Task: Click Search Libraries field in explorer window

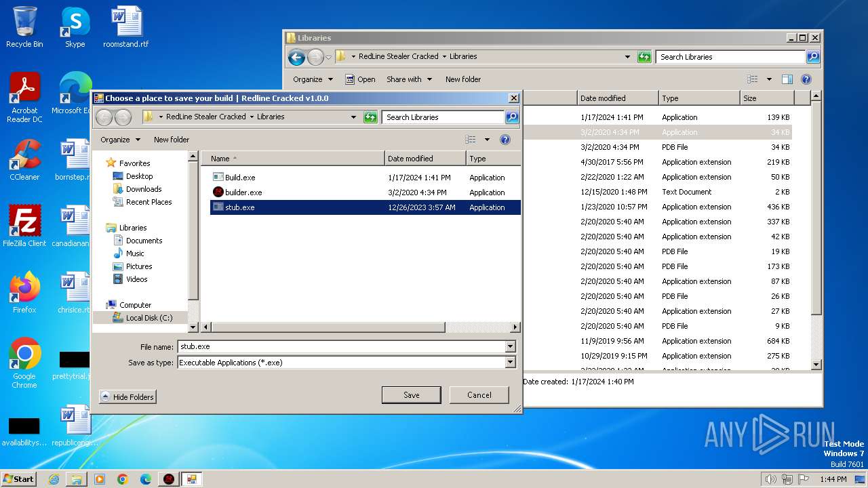Action: [731, 57]
